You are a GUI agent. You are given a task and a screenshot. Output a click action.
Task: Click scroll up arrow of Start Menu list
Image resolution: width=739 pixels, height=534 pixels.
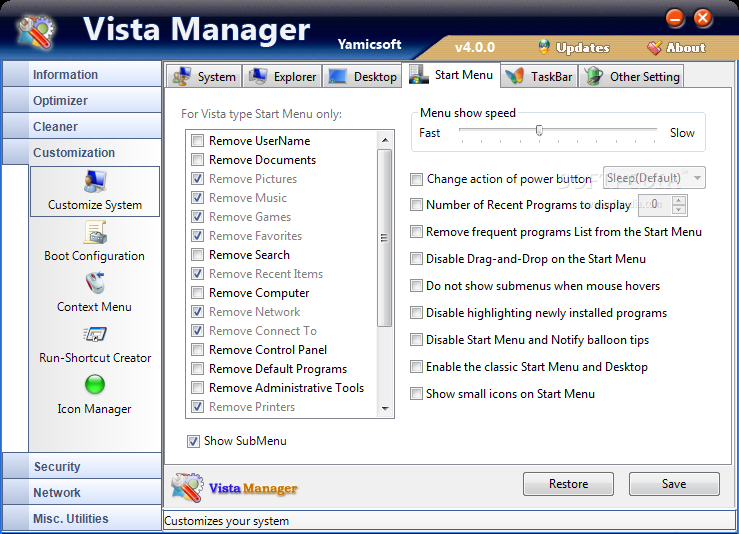385,140
